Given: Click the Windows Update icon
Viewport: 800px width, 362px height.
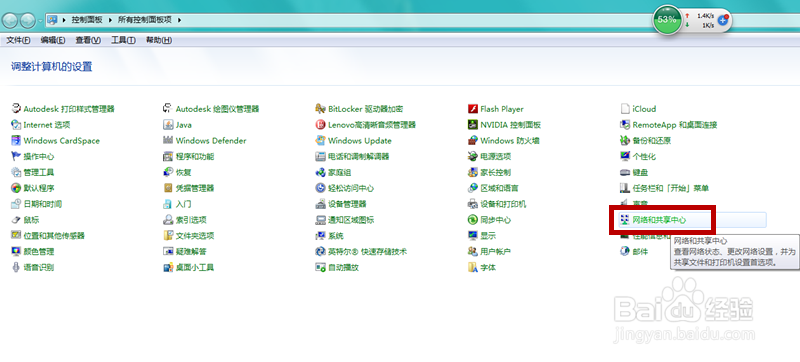Looking at the screenshot, I should pos(320,140).
